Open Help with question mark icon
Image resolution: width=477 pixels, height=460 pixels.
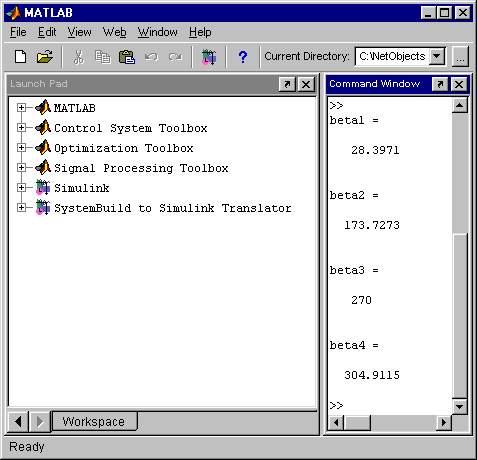(243, 57)
